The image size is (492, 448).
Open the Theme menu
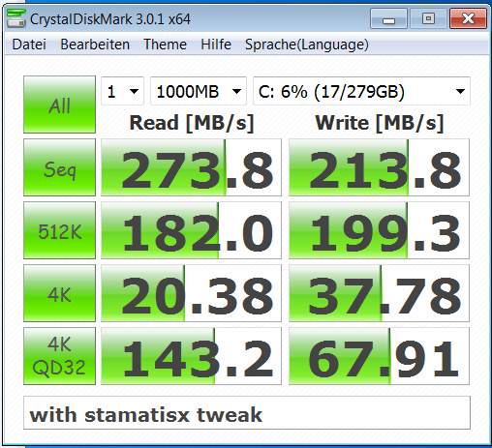coord(165,45)
